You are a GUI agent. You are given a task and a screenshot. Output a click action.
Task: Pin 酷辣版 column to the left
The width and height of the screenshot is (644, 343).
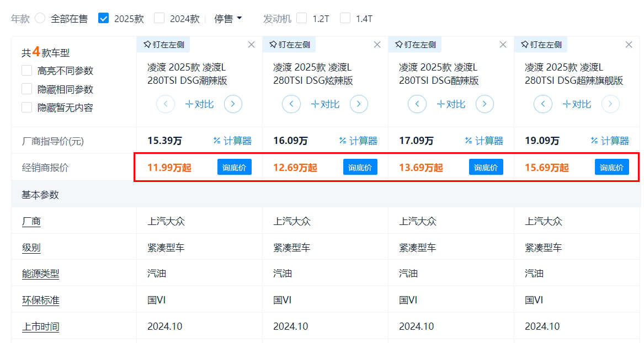pos(415,45)
